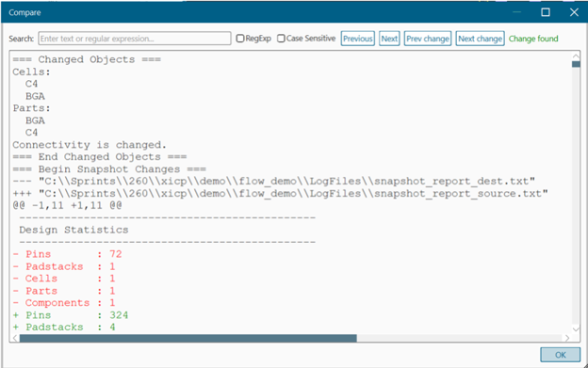
Task: Click the 'Parts:' line
Action: coord(31,108)
